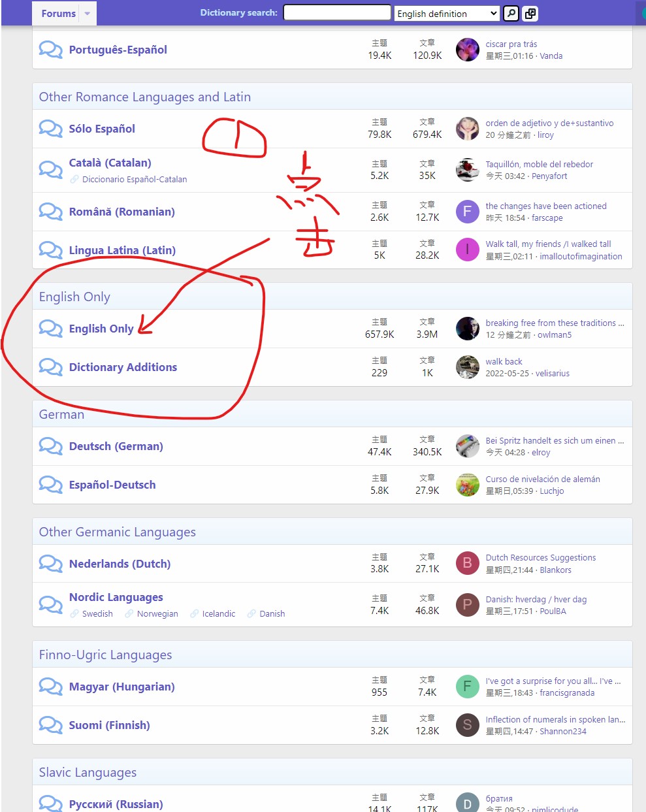646x812 pixels.
Task: Open Русский (Russian) forum
Action: (x=116, y=804)
